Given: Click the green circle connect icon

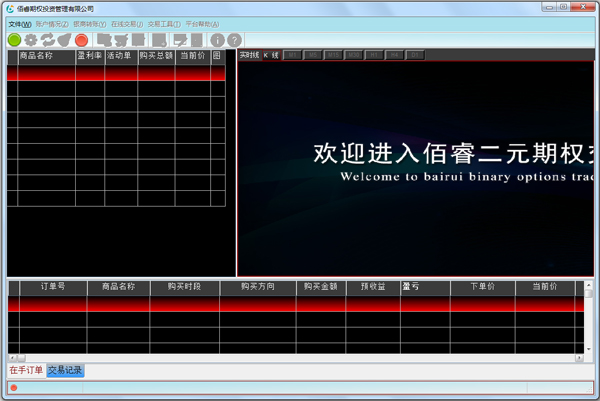Looking at the screenshot, I should 15,40.
